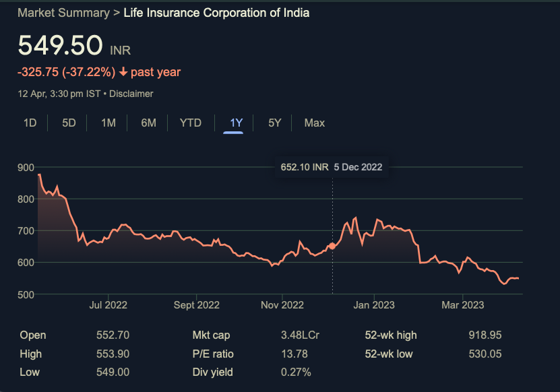The width and height of the screenshot is (560, 392).
Task: Click the P/E ratio label
Action: [213, 354]
